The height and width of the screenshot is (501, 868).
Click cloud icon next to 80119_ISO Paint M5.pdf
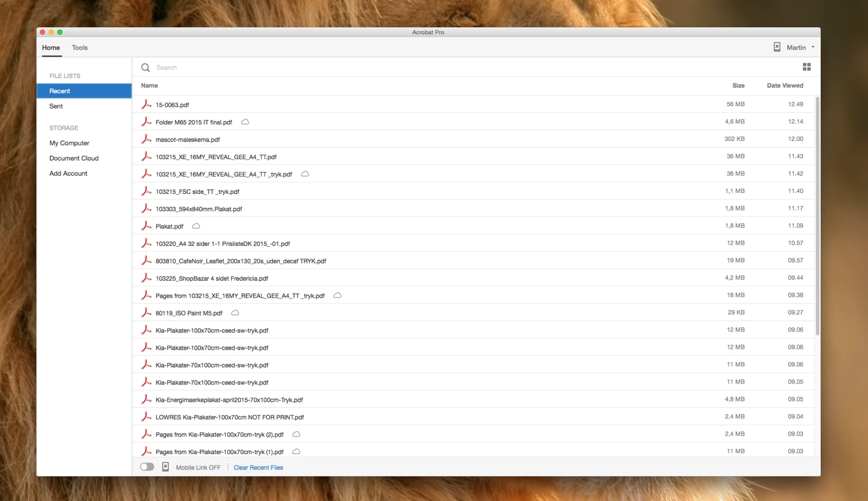click(x=235, y=313)
